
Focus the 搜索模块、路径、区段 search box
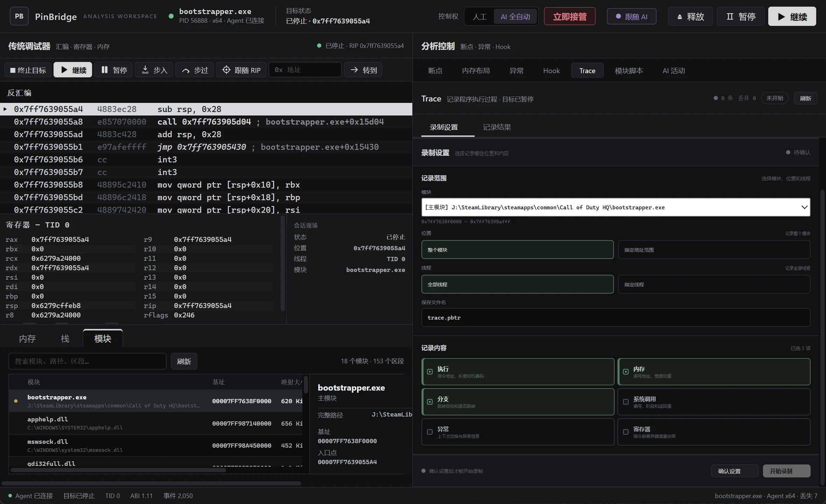click(x=87, y=361)
